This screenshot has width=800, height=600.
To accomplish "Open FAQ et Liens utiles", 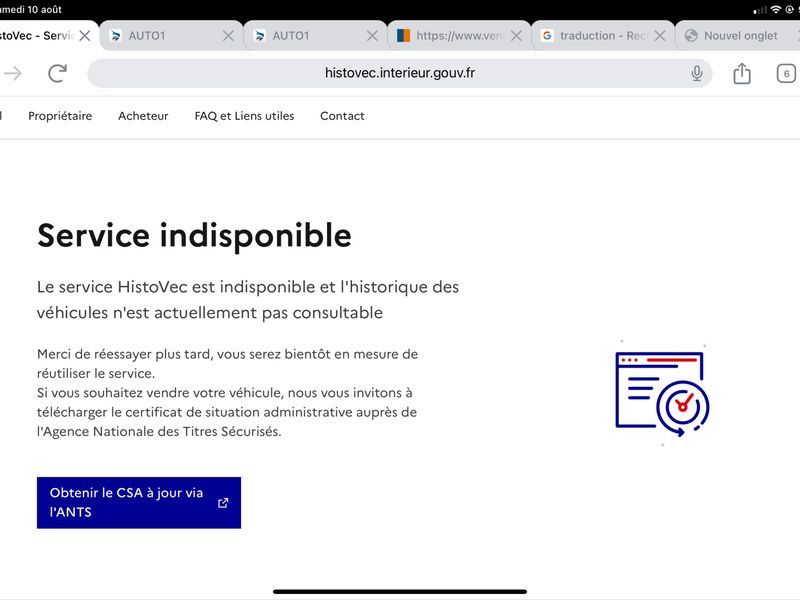I will coord(244,116).
